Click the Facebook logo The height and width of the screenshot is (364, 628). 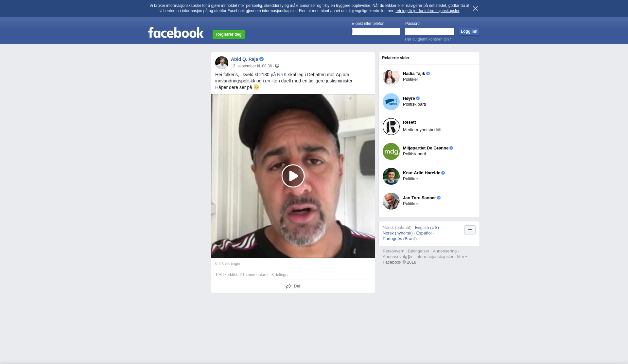click(x=176, y=33)
